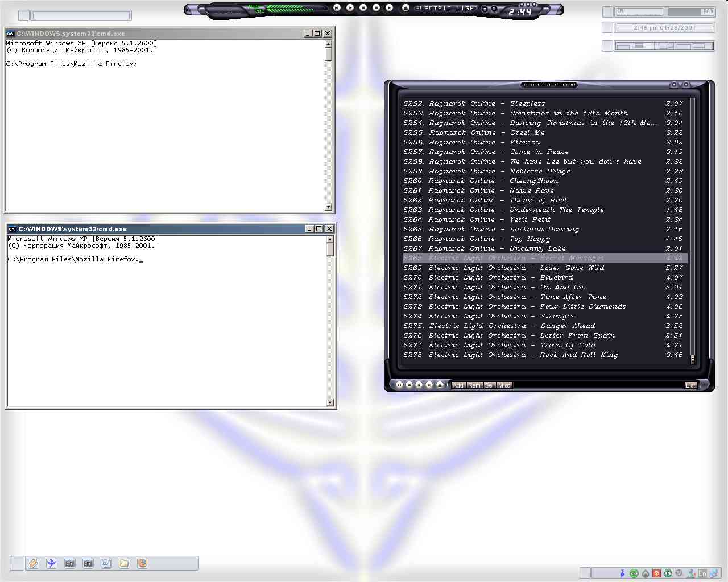Select track 5271 On And On
Image resolution: width=728 pixels, height=582 pixels.
pyautogui.click(x=544, y=287)
